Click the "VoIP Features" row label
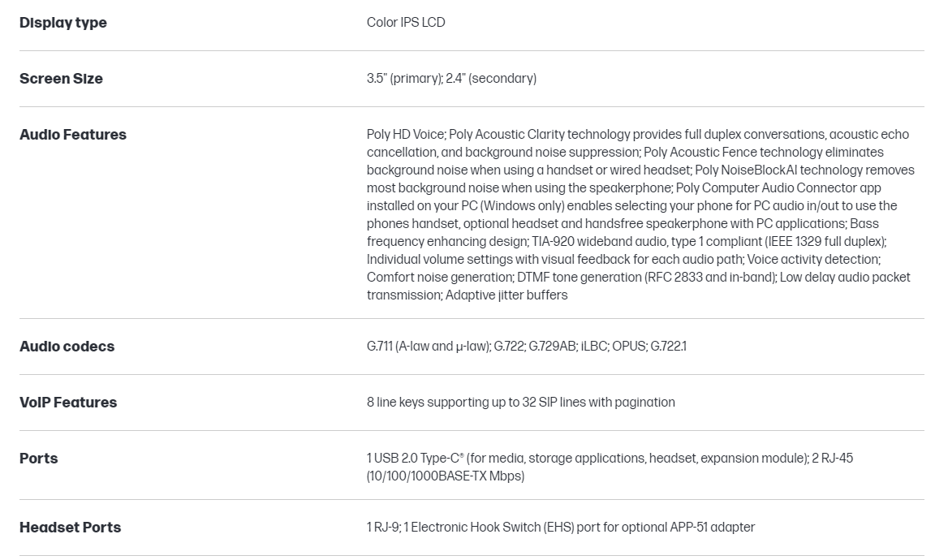Image resolution: width=948 pixels, height=560 pixels. tap(68, 403)
